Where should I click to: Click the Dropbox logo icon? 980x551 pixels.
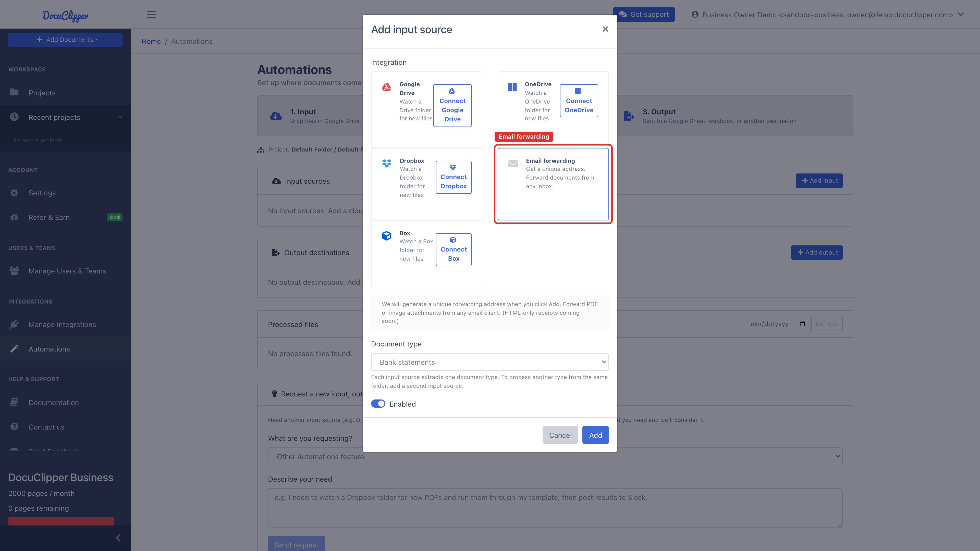click(x=386, y=164)
